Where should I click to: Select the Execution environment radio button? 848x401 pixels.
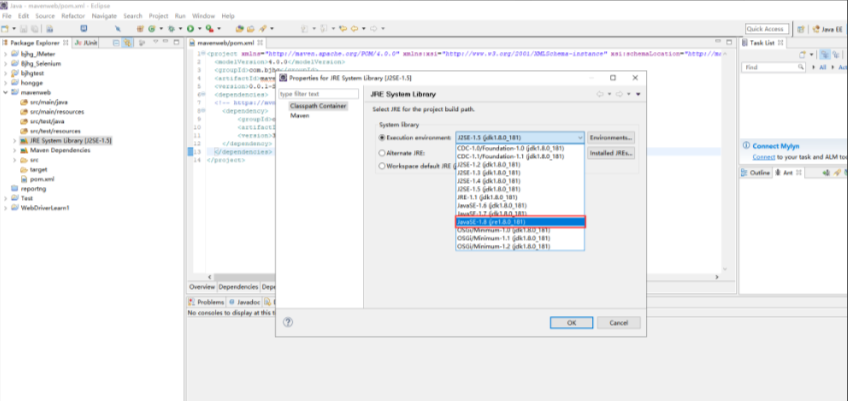coord(382,137)
